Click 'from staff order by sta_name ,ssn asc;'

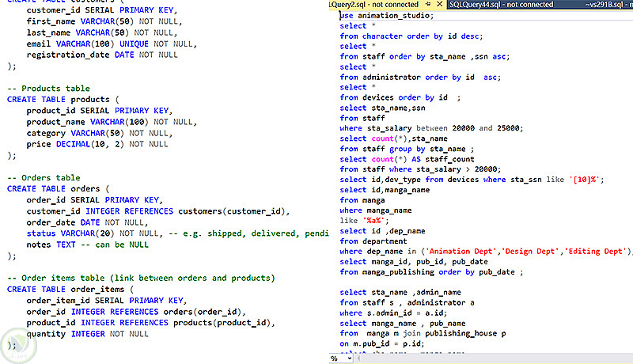pyautogui.click(x=425, y=56)
